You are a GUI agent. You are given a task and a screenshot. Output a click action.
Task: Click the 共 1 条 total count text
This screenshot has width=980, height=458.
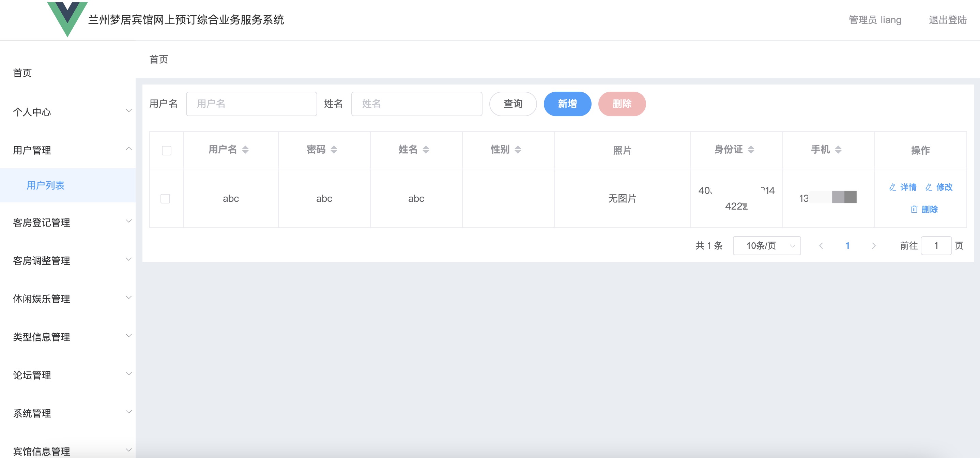coord(709,246)
